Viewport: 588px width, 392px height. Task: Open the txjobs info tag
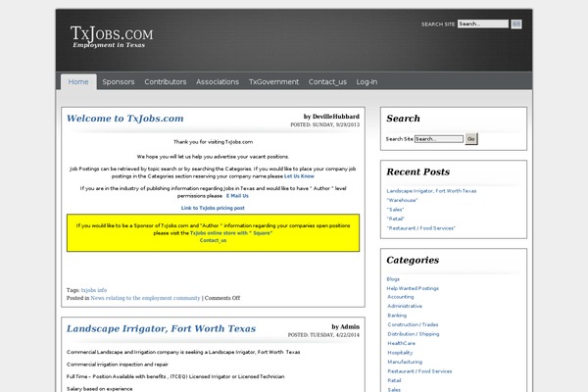pyautogui.click(x=94, y=290)
